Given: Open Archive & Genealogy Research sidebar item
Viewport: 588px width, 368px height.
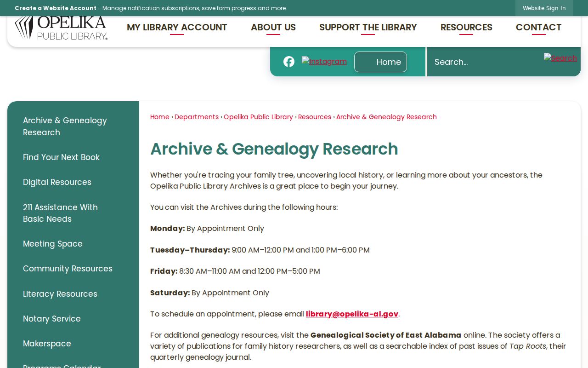Looking at the screenshot, I should tap(73, 126).
